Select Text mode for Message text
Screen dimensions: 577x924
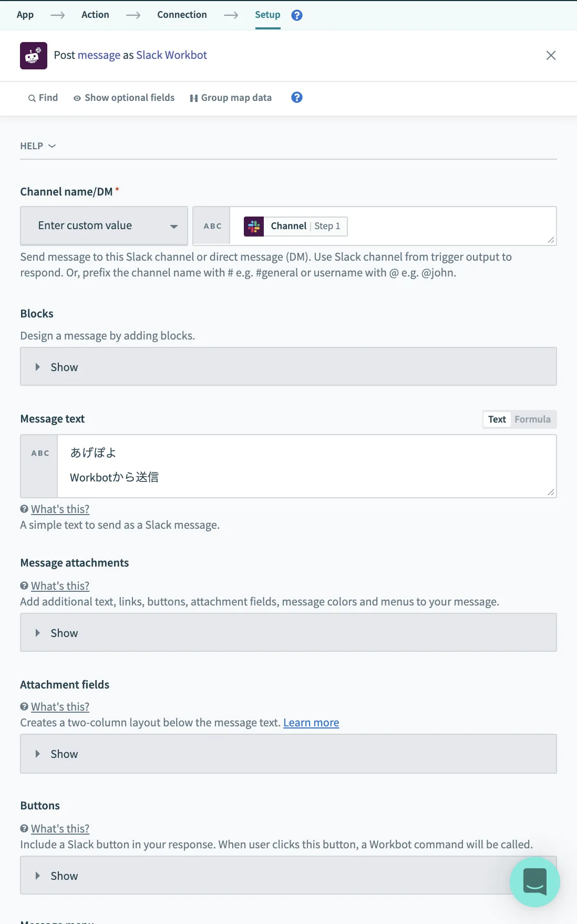pos(497,419)
